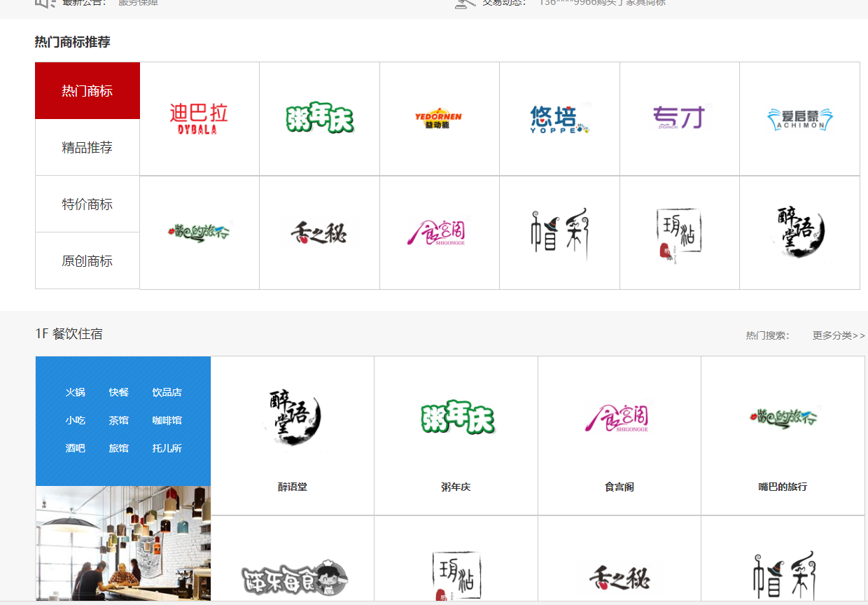Click the 筷乐每食 cartoon chef logo
The image size is (868, 605).
tap(295, 578)
